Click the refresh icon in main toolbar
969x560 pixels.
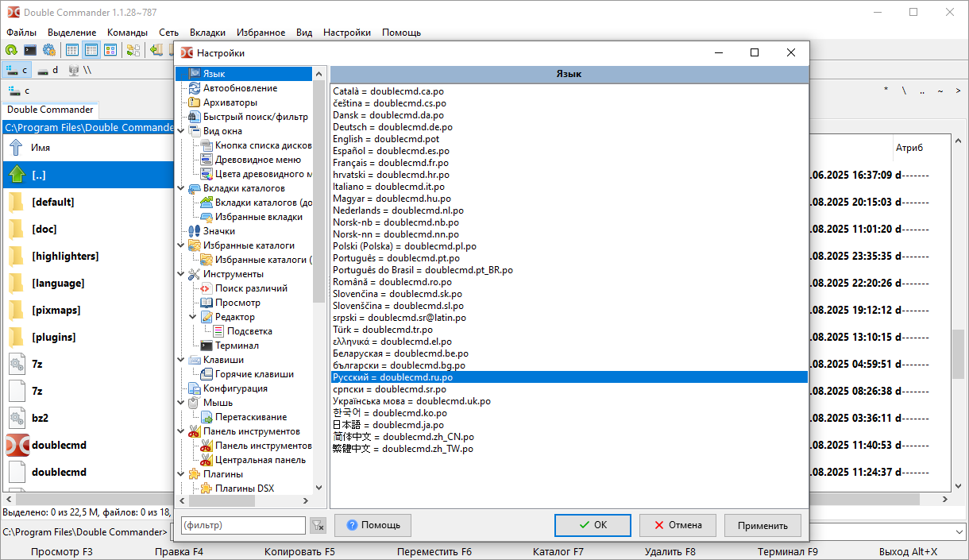11,50
